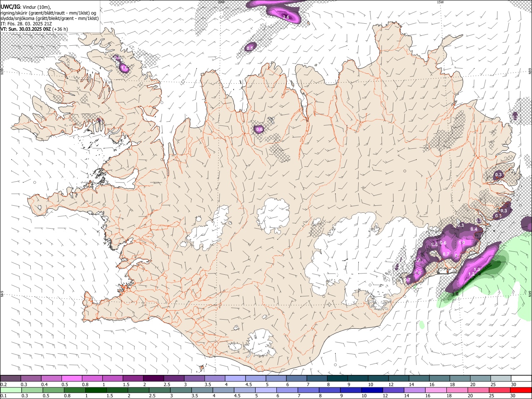This screenshot has height=399, width=532.
Task: Click the UWC/IG title in the header
Action: (10, 7)
